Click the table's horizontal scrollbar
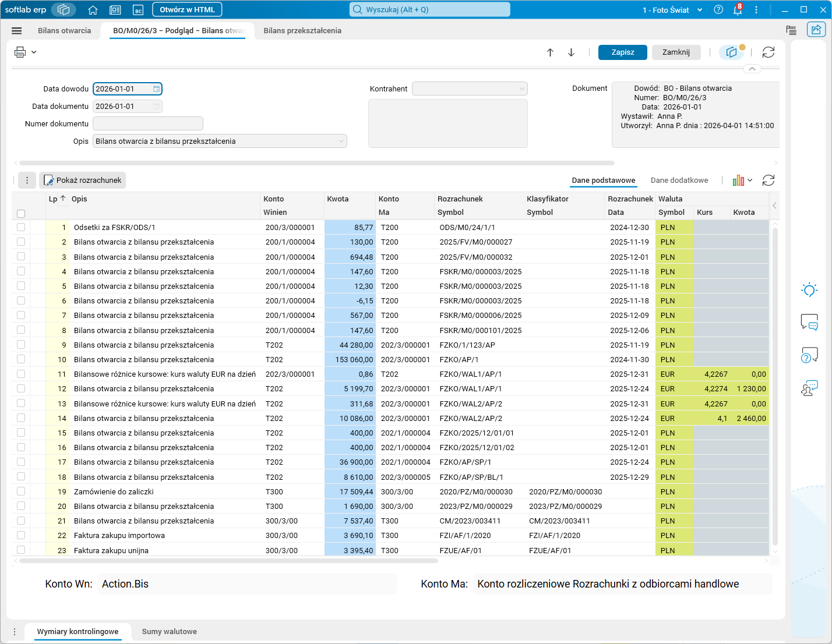 (x=228, y=561)
